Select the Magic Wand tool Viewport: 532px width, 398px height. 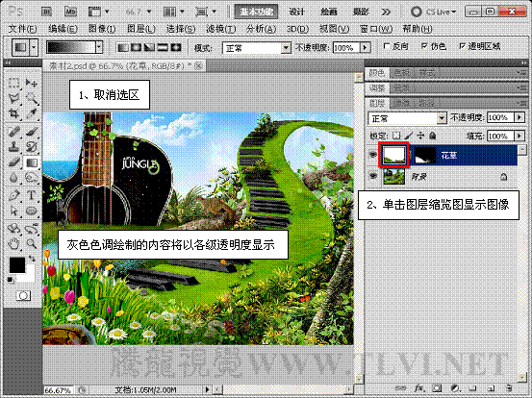[x=32, y=98]
